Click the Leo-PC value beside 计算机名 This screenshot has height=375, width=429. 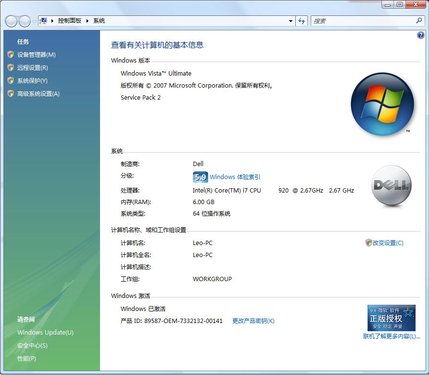click(x=202, y=243)
